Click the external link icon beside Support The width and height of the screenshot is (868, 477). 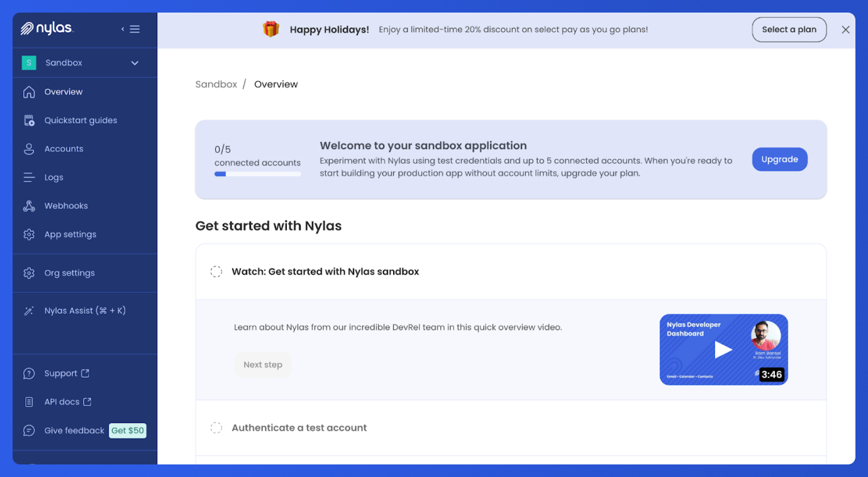(86, 373)
